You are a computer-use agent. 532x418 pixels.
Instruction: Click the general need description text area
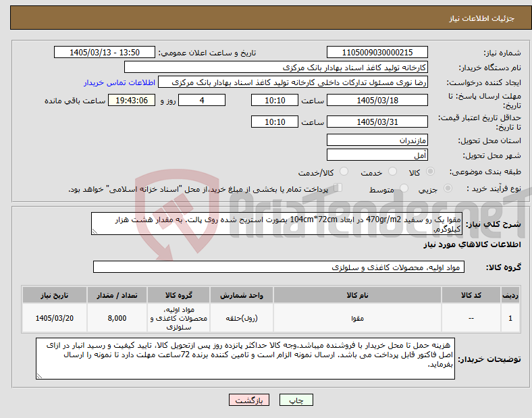(x=277, y=224)
